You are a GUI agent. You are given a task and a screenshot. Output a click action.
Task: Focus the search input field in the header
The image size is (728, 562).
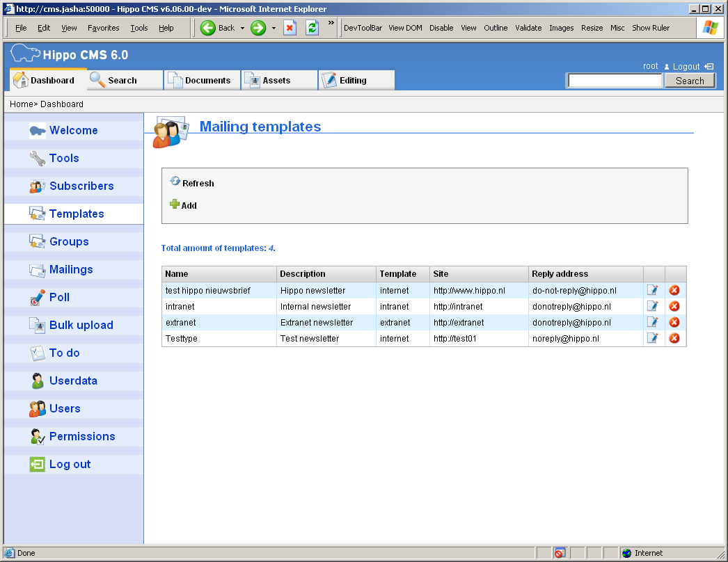click(x=615, y=81)
